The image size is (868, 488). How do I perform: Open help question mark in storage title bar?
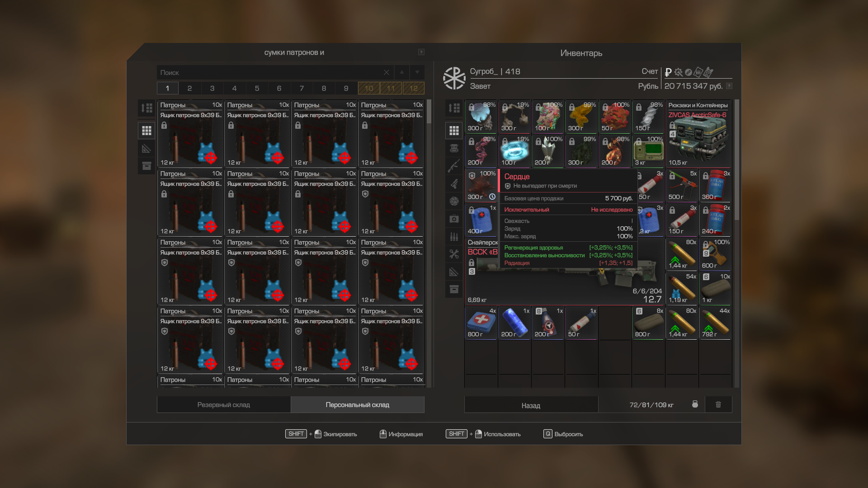(x=421, y=52)
